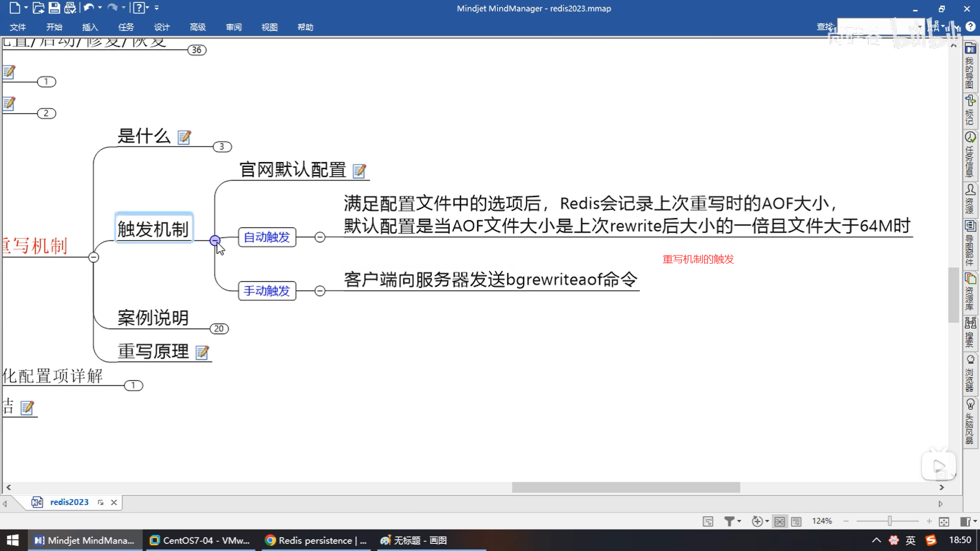
Task: Click the Save icon in quick toolbar
Action: [x=54, y=8]
